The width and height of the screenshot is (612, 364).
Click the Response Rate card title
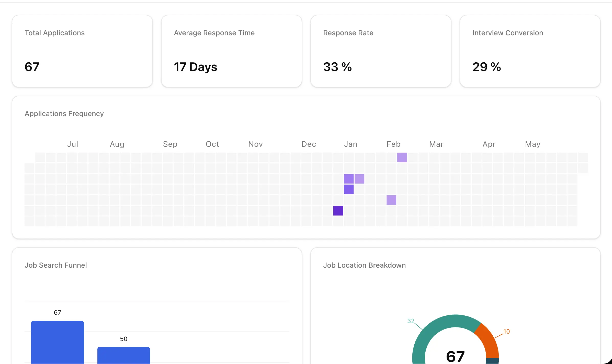pyautogui.click(x=348, y=33)
